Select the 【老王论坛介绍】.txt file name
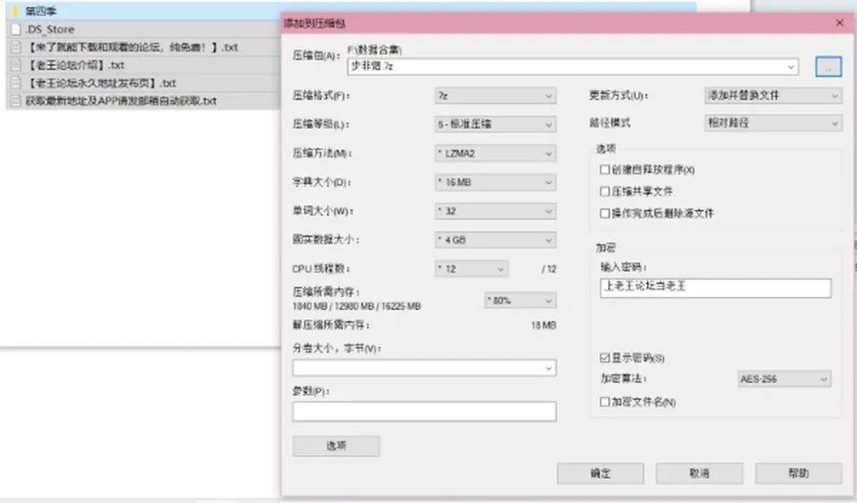Image resolution: width=857 pixels, height=504 pixels. point(75,65)
